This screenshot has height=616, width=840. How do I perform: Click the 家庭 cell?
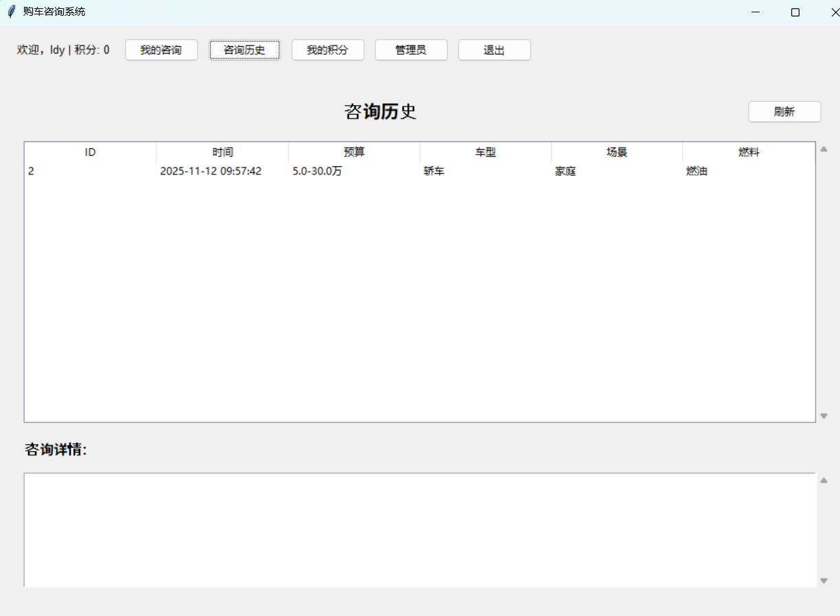[565, 172]
